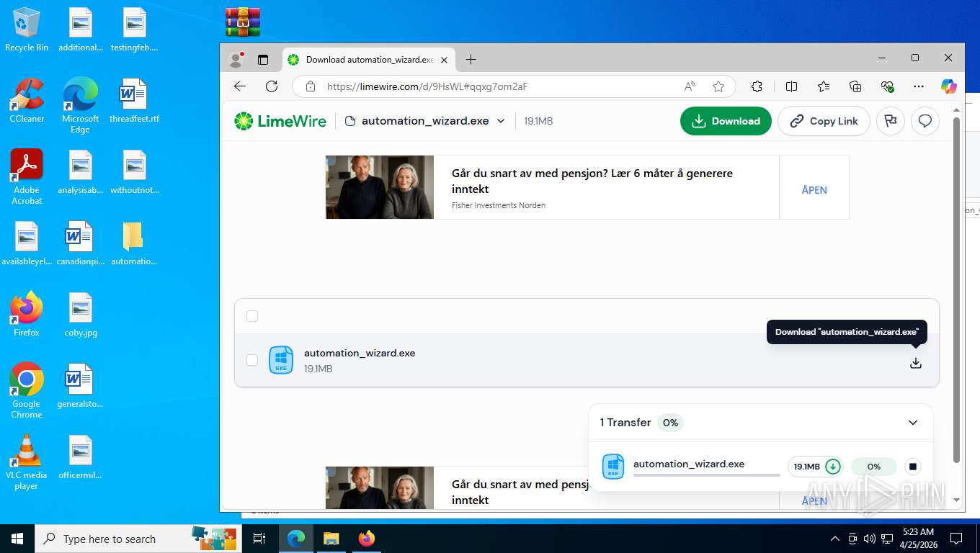The image size is (980, 553).
Task: Click the transfer progress bar
Action: coord(706,475)
